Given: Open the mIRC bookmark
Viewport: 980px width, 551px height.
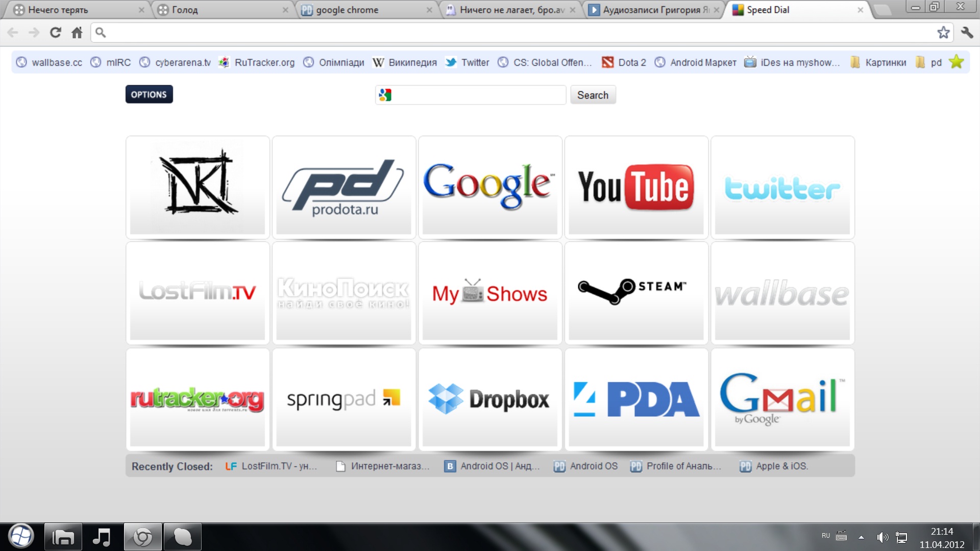Looking at the screenshot, I should coord(110,62).
